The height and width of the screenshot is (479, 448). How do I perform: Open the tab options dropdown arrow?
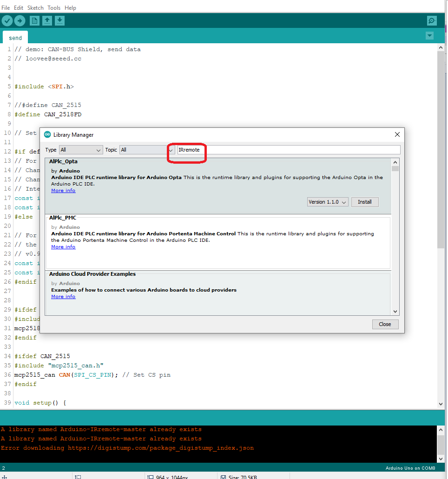click(x=429, y=36)
